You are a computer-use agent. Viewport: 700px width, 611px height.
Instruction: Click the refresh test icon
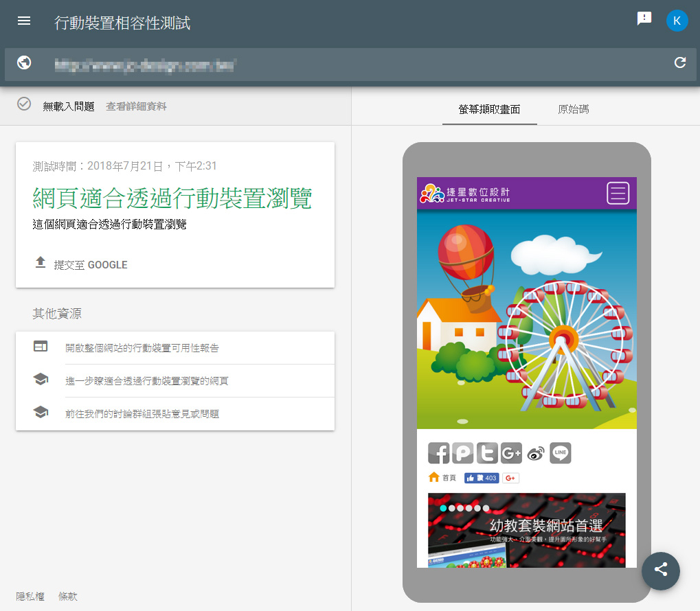coord(680,63)
